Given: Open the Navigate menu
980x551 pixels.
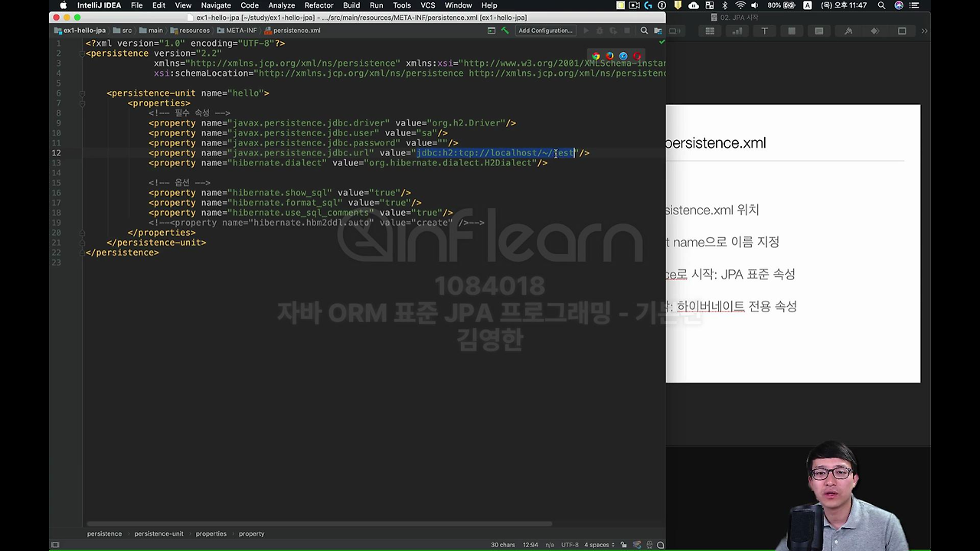Looking at the screenshot, I should (x=216, y=5).
